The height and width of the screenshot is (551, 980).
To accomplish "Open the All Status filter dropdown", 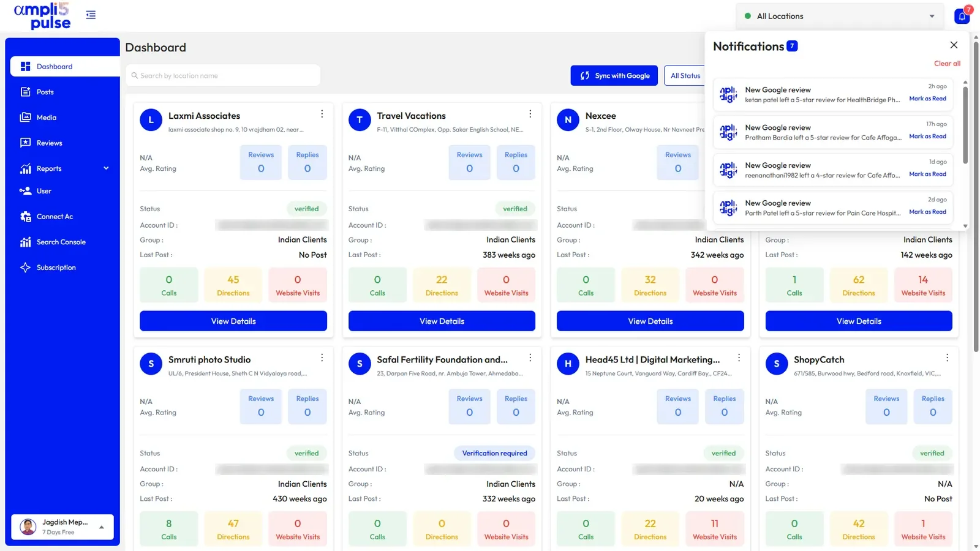I will tap(685, 75).
